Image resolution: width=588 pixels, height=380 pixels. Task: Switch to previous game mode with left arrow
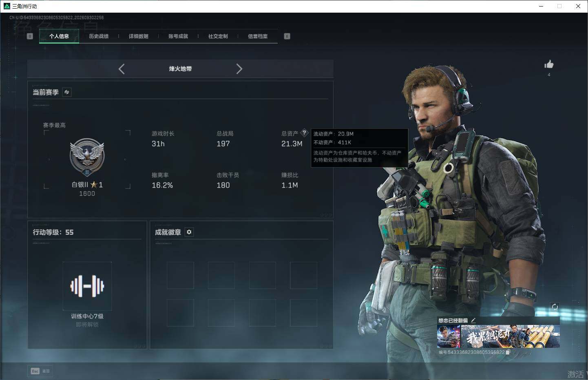(122, 69)
